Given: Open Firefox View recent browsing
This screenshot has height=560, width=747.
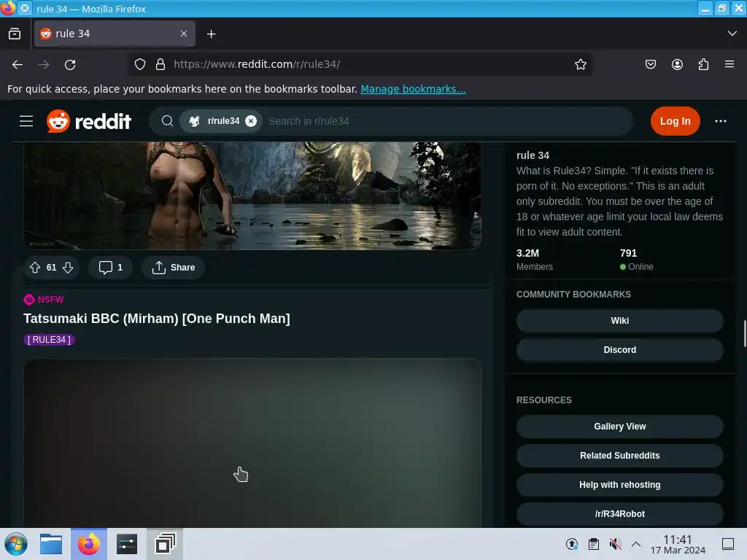Looking at the screenshot, I should [x=15, y=34].
